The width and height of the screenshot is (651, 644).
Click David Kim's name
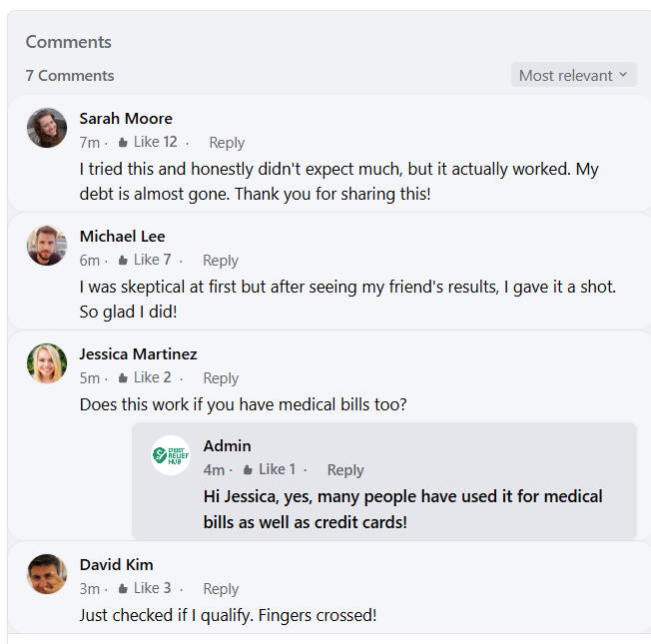coord(116,564)
